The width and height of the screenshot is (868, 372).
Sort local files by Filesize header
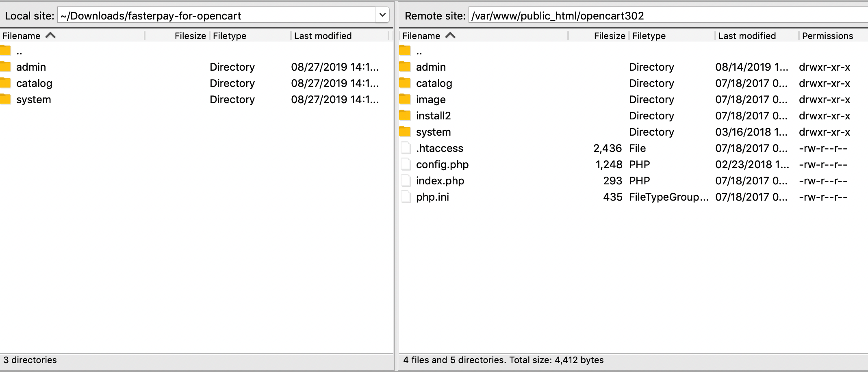177,36
